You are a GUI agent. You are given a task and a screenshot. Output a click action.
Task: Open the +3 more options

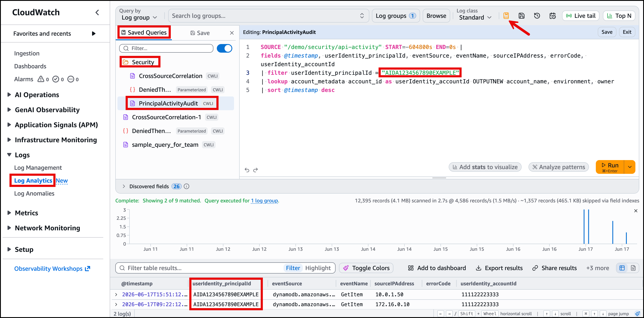pos(598,268)
